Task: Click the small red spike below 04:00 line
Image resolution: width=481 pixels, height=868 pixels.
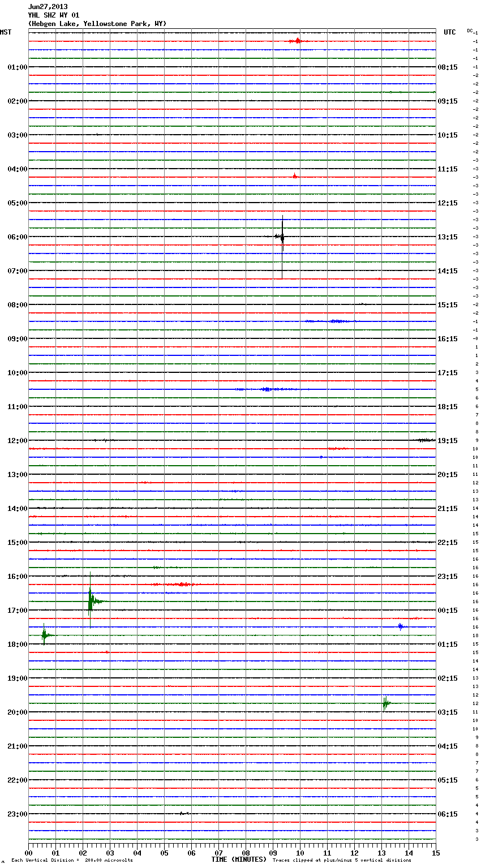Action: pyautogui.click(x=295, y=176)
